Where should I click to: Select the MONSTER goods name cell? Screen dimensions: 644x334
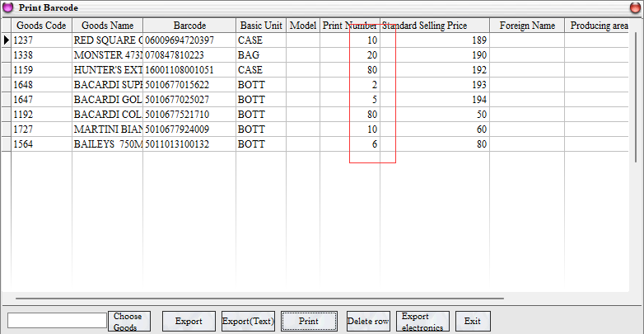(x=107, y=54)
